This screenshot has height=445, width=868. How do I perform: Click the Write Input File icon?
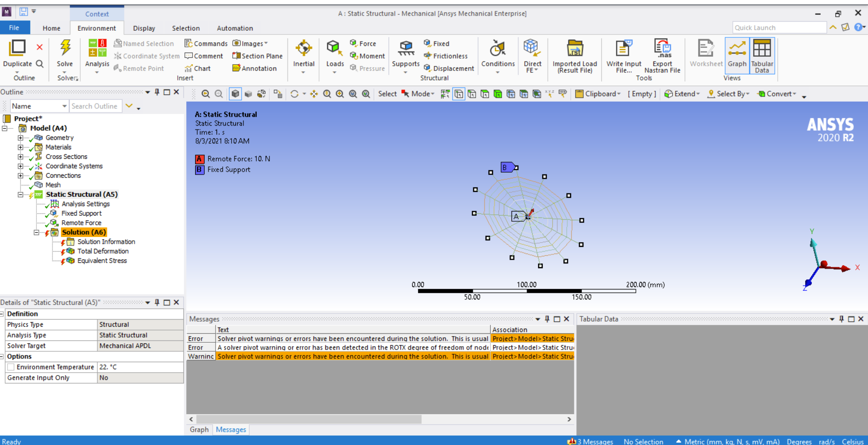tap(624, 49)
